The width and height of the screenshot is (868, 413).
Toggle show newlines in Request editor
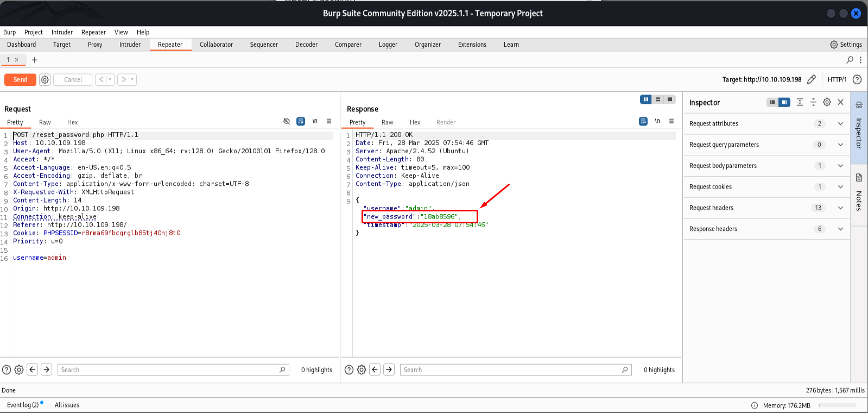coord(315,121)
